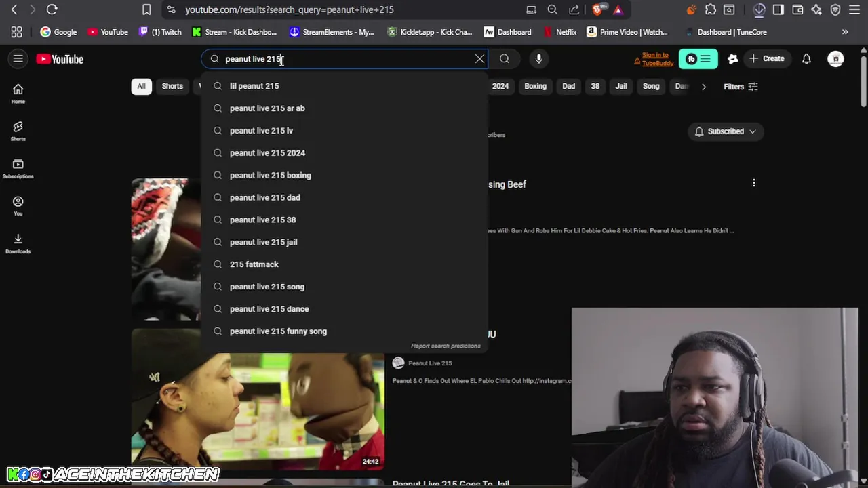Viewport: 868px width, 488px height.
Task: Bookmark this page in the address bar
Action: (146, 9)
